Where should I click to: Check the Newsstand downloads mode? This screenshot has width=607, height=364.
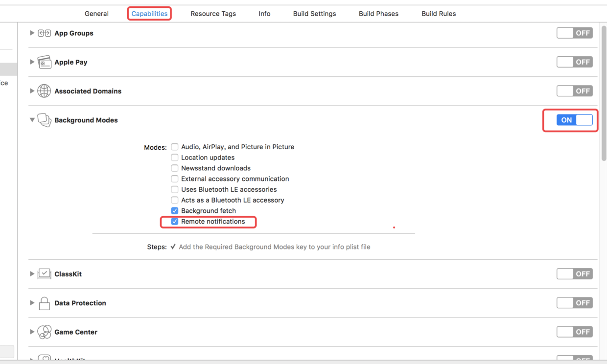(x=175, y=168)
